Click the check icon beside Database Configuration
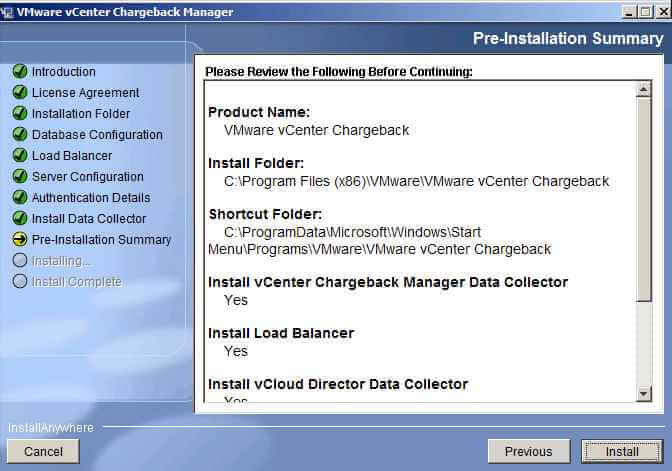 (x=20, y=135)
